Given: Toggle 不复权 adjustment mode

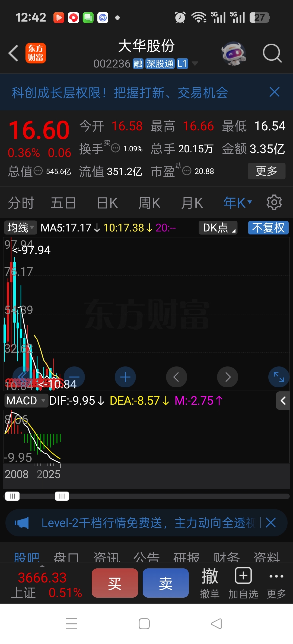Looking at the screenshot, I should 268,228.
